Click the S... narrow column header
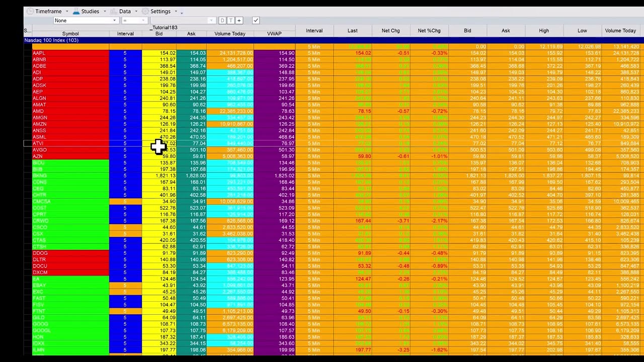This screenshot has height=362, width=644. [28, 31]
